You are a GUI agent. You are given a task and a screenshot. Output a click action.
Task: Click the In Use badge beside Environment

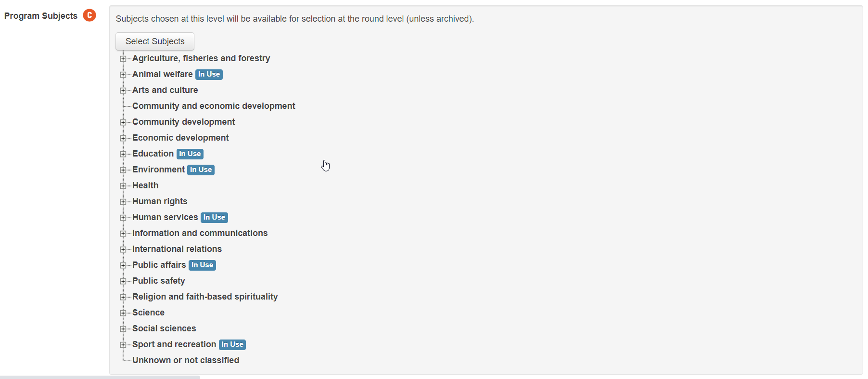[x=201, y=170]
